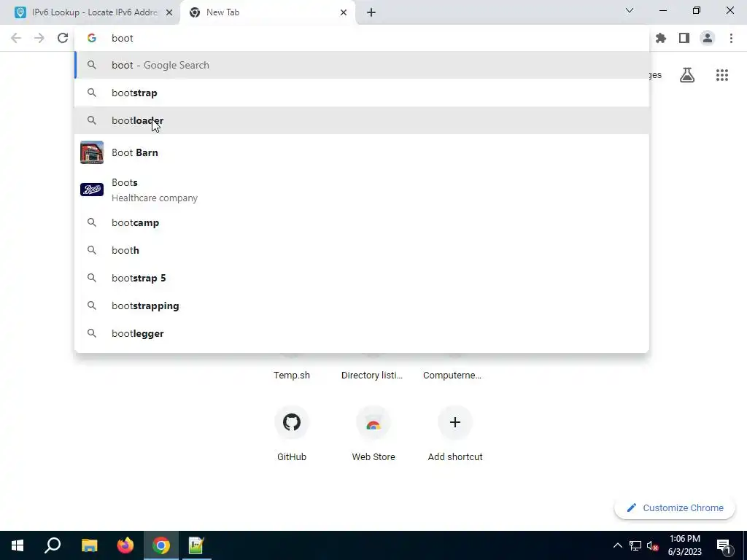
Task: Select the 'bootloader' suggestion
Action: (362, 120)
